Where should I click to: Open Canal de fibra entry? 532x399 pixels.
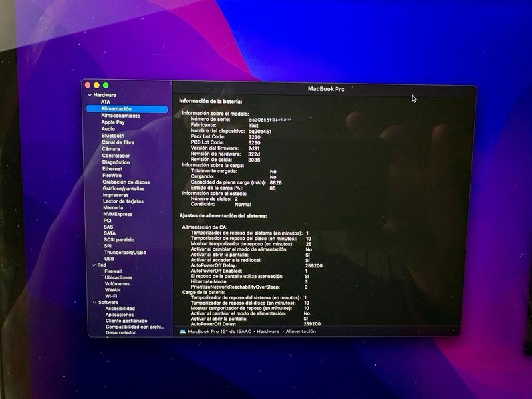pos(118,142)
